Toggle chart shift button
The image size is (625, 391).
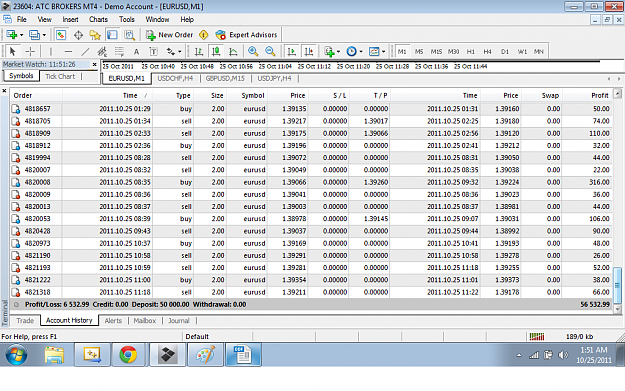(309, 51)
